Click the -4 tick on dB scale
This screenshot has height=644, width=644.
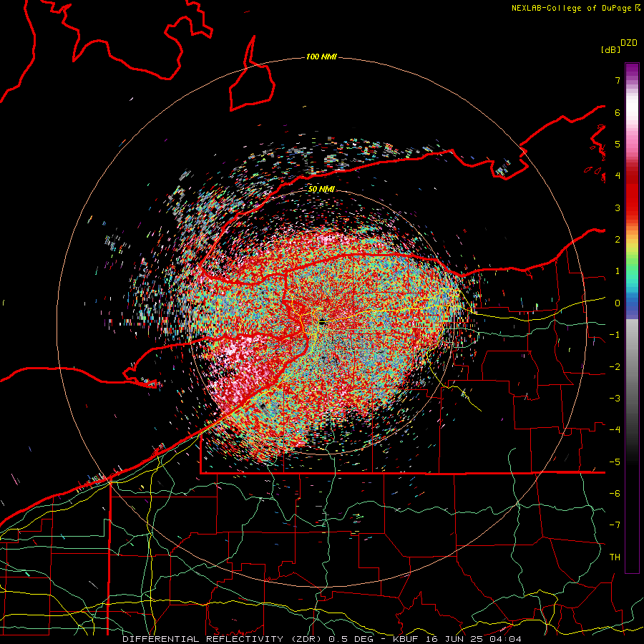tap(615, 430)
